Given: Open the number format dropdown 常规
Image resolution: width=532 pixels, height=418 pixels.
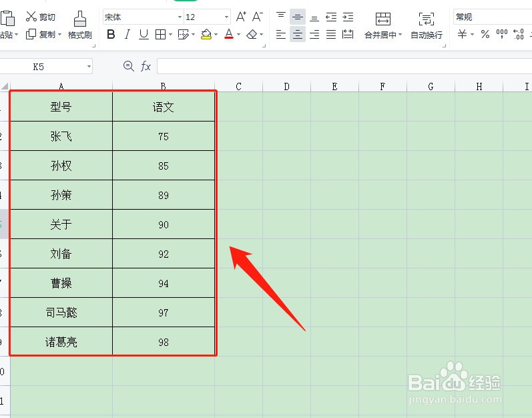Looking at the screenshot, I should point(493,17).
